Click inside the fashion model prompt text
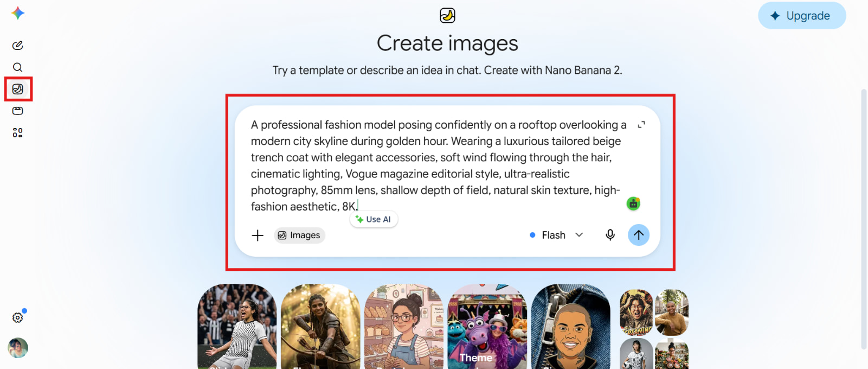Viewport: 868px width, 369px height. click(439, 166)
